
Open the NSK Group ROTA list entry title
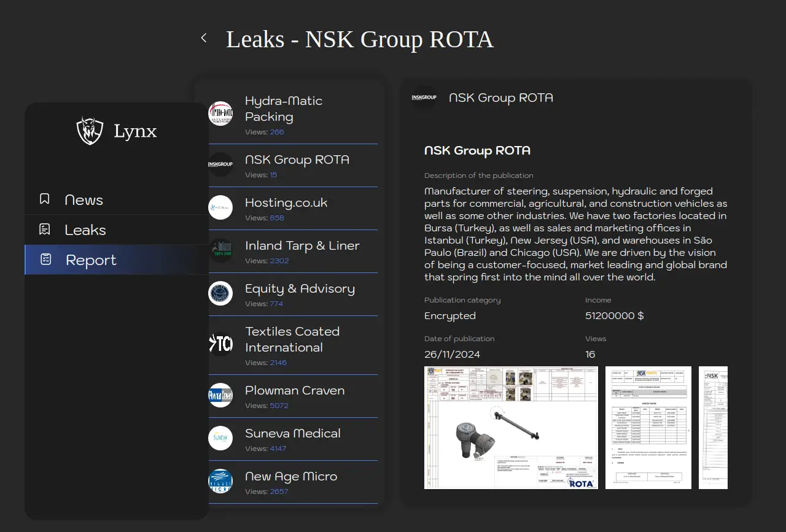point(297,160)
